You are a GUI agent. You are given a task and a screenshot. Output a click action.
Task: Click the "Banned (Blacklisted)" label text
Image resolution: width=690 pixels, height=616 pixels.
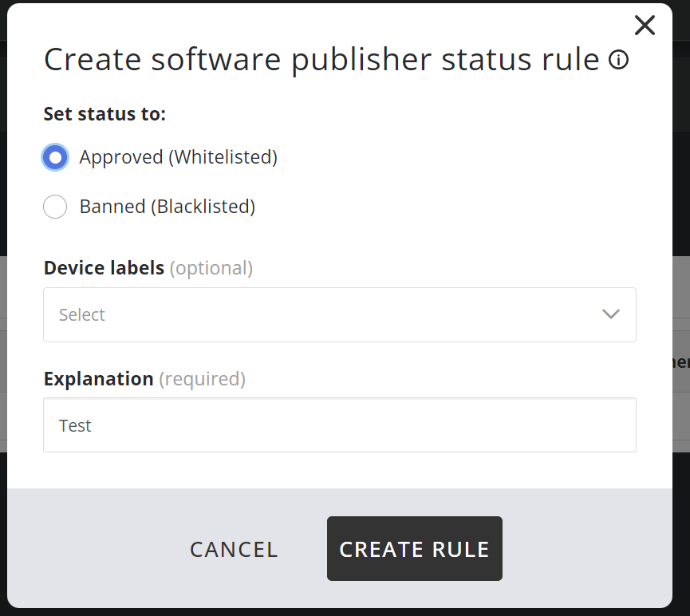(167, 207)
